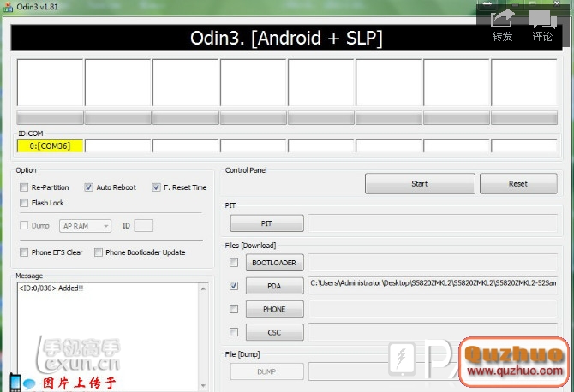
Task: Click the PHONE browse button
Action: (x=274, y=309)
